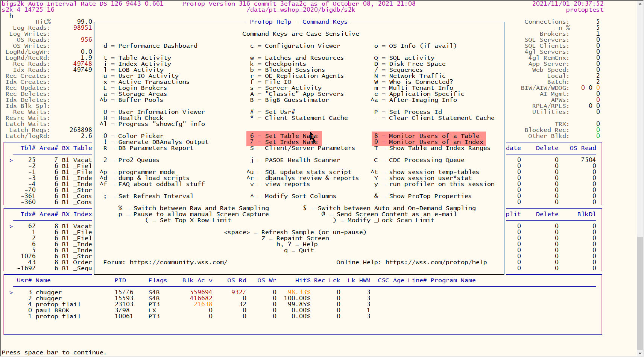Select 'C = CDC Processing Queue' entry
This screenshot has height=357, width=644.
419,160
